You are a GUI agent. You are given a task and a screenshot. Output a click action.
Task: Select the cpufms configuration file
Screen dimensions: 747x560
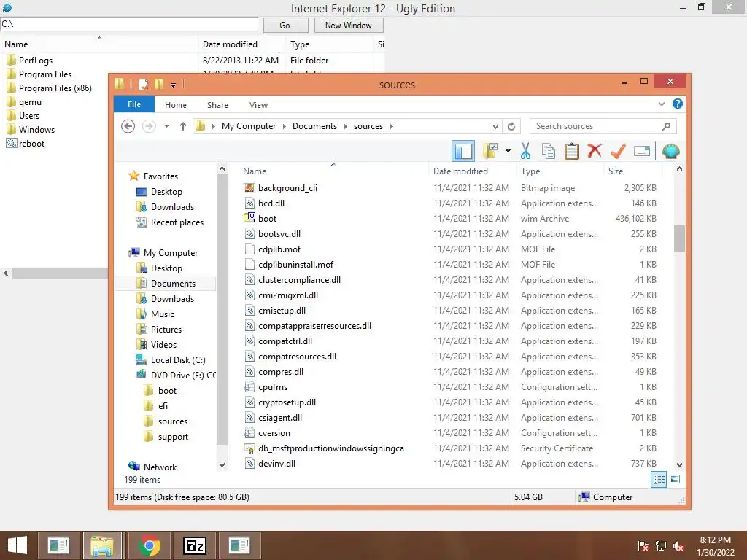(273, 387)
